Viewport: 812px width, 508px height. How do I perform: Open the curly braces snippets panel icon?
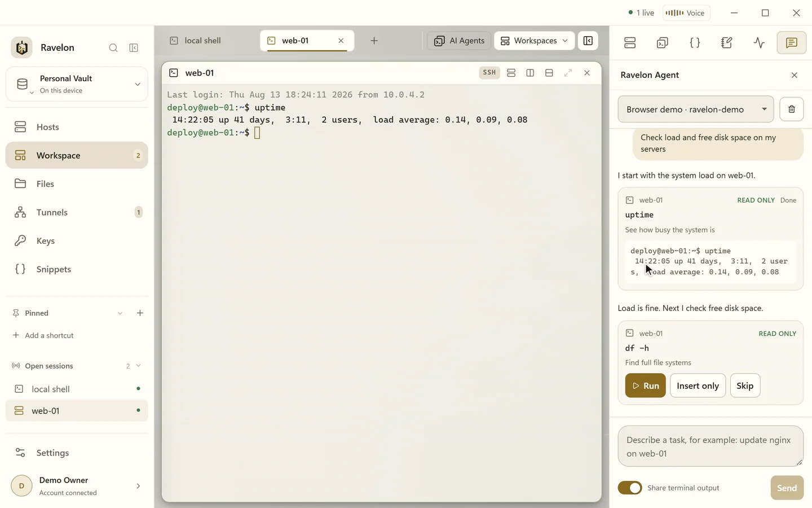point(695,43)
